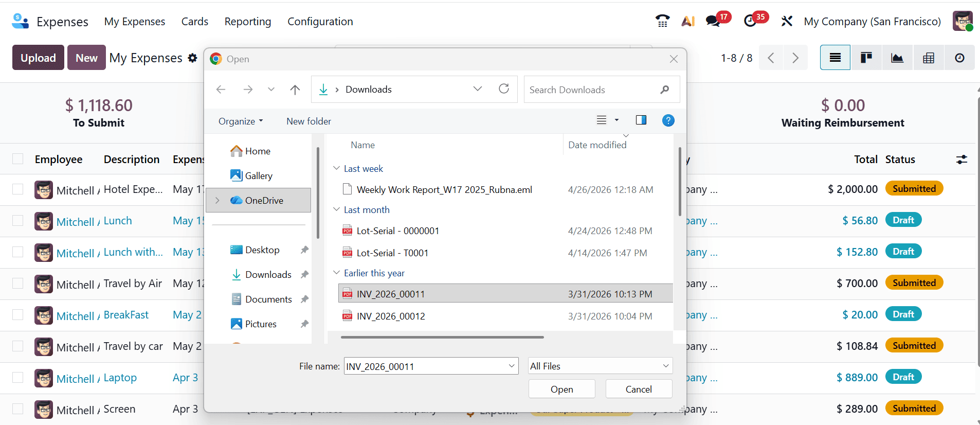Tick the Lunch row checkbox
The height and width of the screenshot is (425, 980).
point(18,221)
